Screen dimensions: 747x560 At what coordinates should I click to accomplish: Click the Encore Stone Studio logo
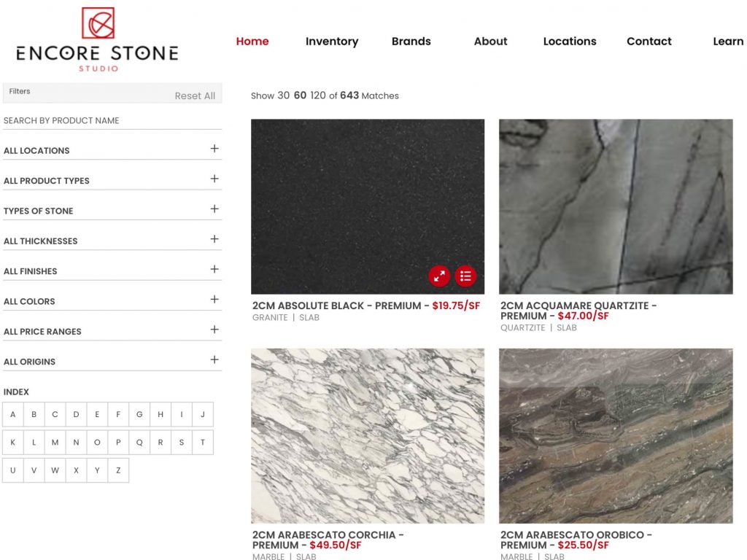click(x=98, y=39)
